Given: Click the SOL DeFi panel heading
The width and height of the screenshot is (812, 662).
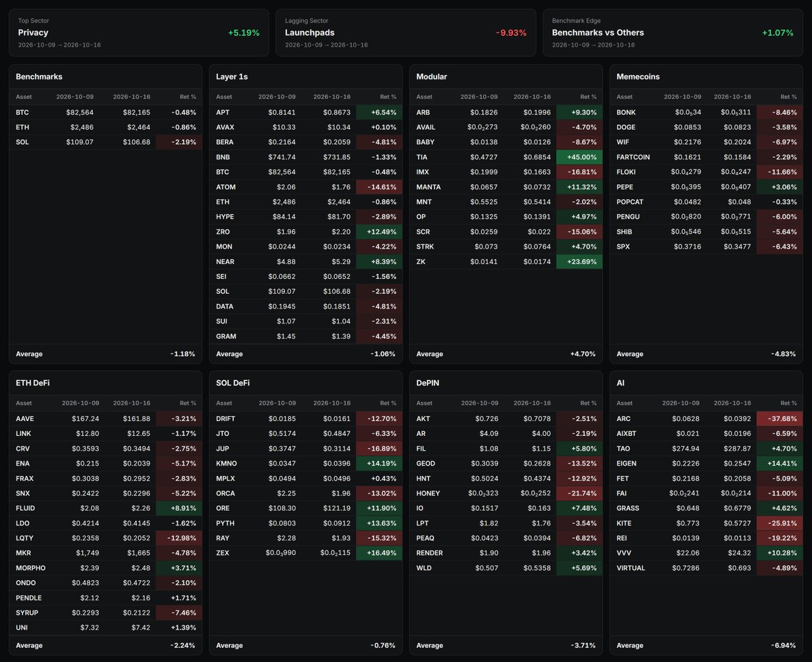Looking at the screenshot, I should click(x=233, y=383).
